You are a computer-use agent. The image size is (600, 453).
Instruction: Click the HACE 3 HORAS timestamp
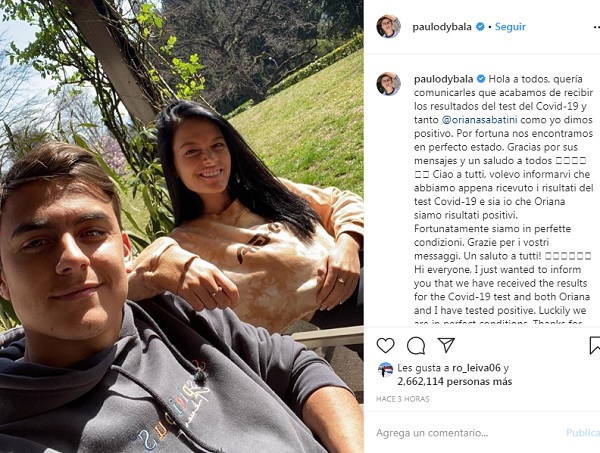403,399
